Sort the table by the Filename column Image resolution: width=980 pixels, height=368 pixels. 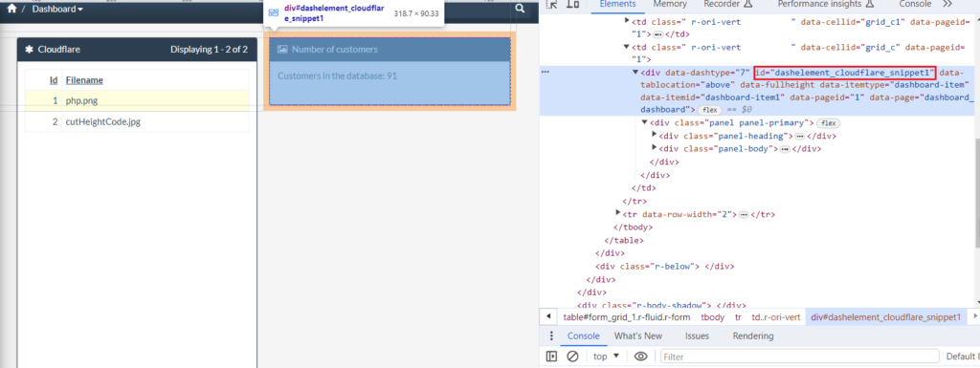coord(84,80)
